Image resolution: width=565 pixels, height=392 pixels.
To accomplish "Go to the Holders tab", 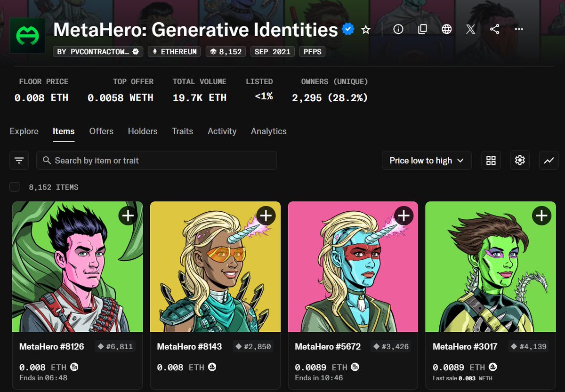I will pyautogui.click(x=143, y=131).
